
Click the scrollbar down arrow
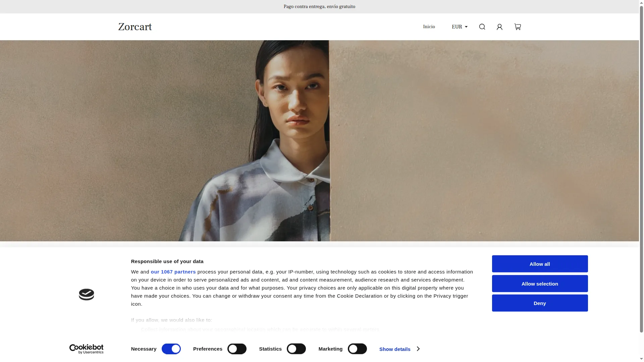[x=641, y=359]
